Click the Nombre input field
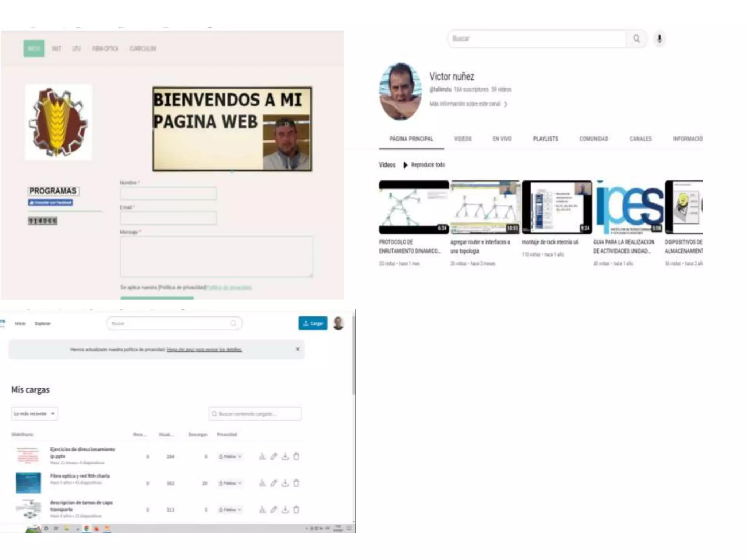The height and width of the screenshot is (560, 747). [168, 193]
